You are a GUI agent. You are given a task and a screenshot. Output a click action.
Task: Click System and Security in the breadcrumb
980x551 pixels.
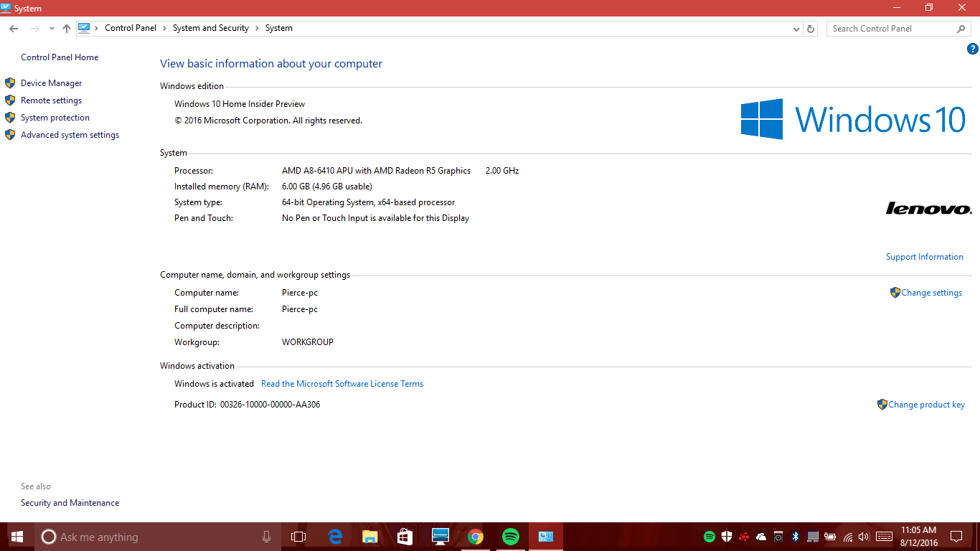(211, 28)
